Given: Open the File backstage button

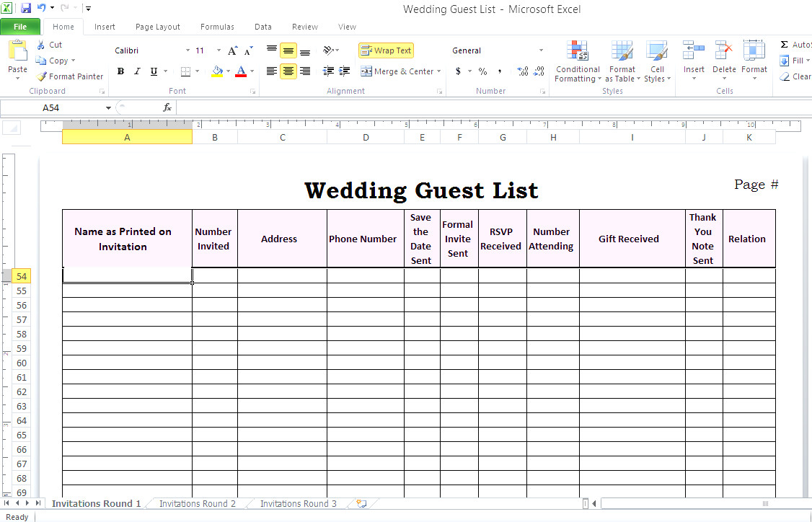Looking at the screenshot, I should click(20, 27).
